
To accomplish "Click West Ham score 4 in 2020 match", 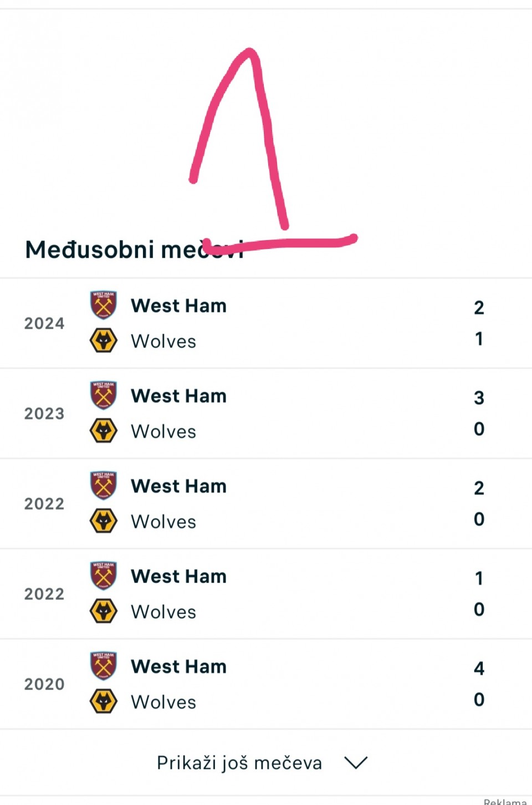I will tap(479, 668).
